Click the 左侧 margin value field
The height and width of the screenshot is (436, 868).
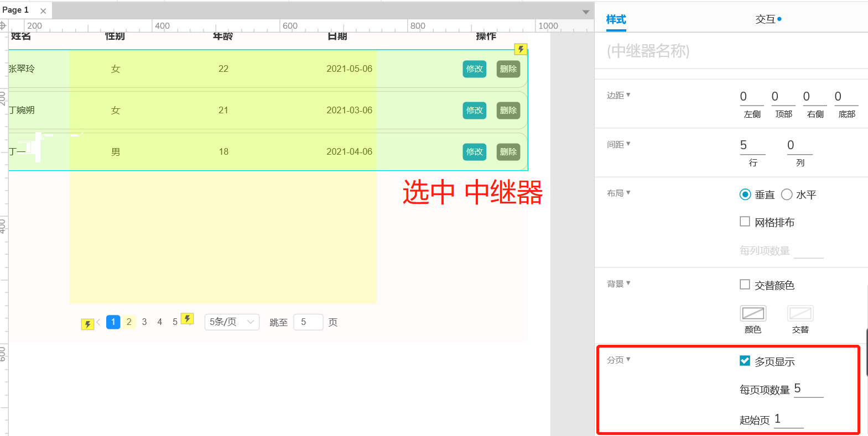[x=752, y=97]
